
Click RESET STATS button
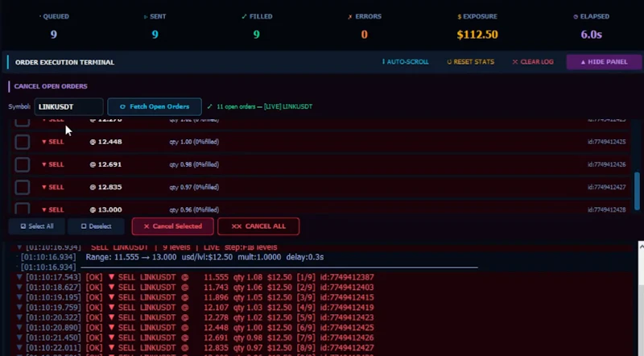pyautogui.click(x=470, y=62)
